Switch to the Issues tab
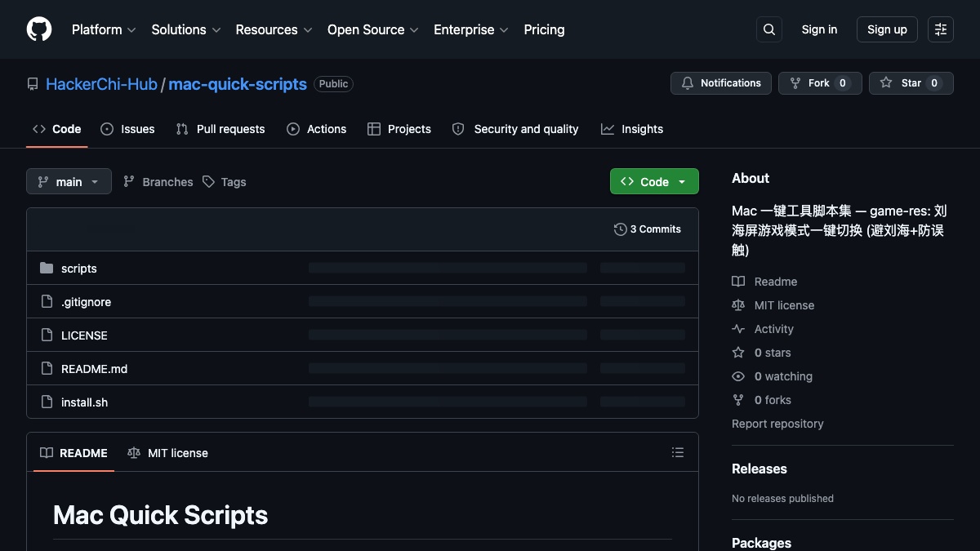Image resolution: width=980 pixels, height=551 pixels. click(x=127, y=129)
